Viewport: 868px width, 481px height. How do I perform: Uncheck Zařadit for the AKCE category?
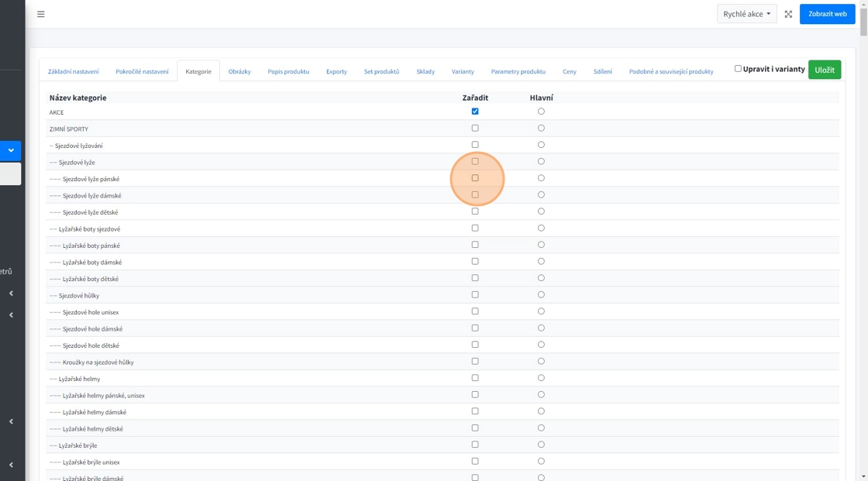coord(475,112)
